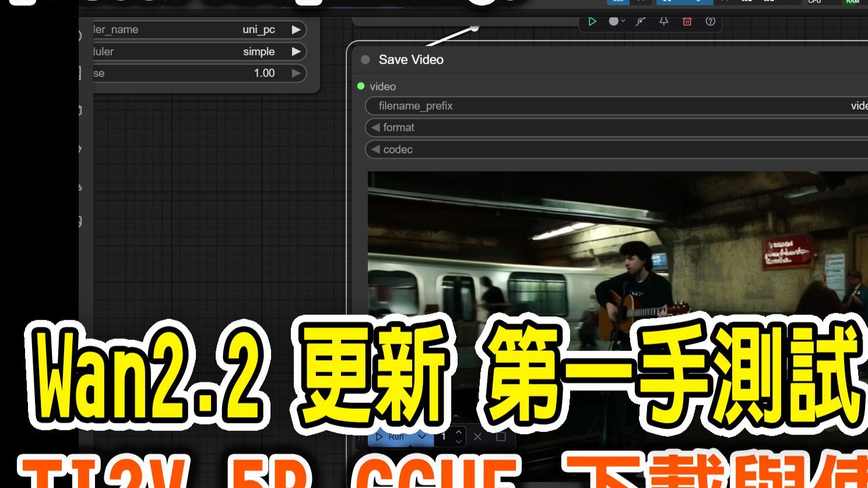Open the Run button dropdown chevron
The width and height of the screenshot is (868, 488).
[x=422, y=436]
